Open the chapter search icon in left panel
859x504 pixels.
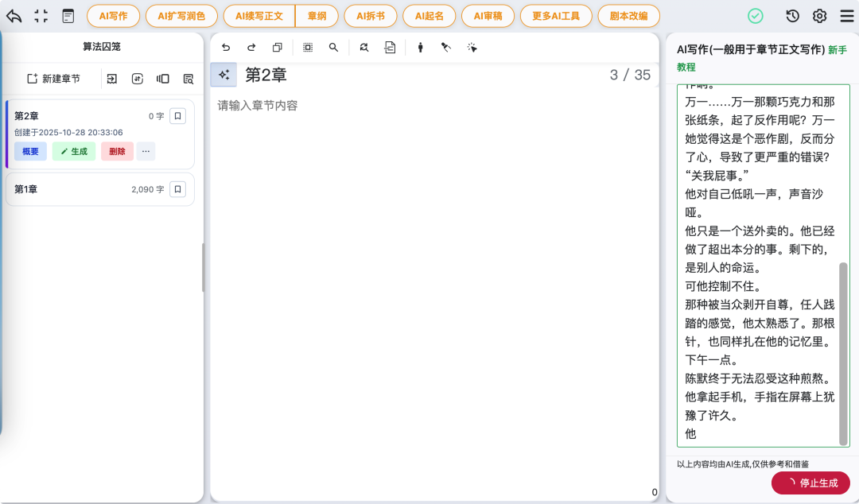(188, 78)
